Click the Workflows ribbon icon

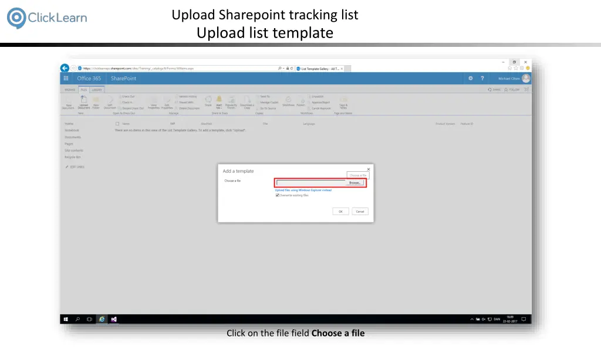(288, 101)
